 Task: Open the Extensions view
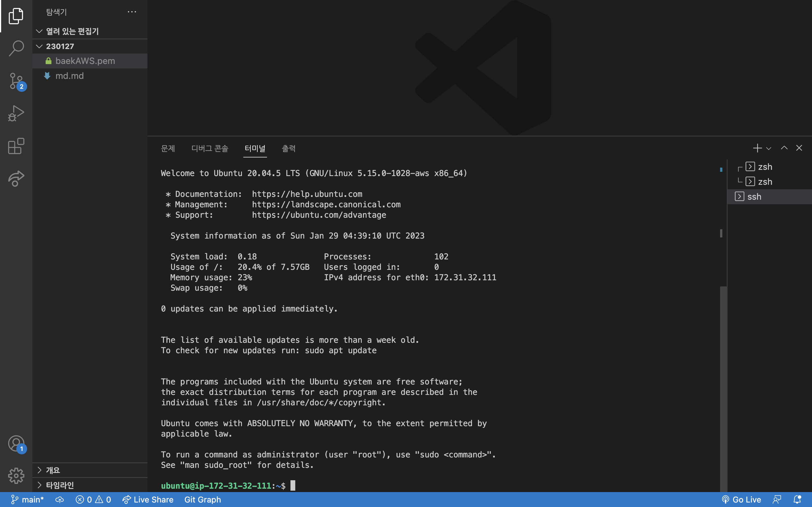(16, 146)
